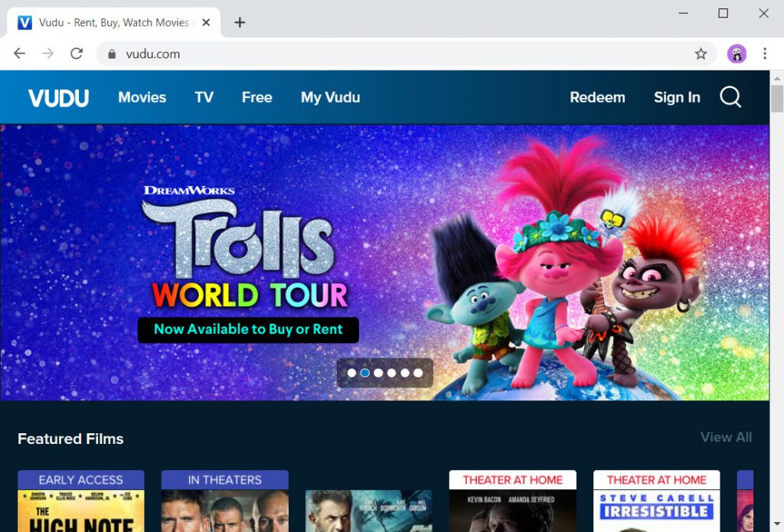Select the first carousel dot
This screenshot has width=784, height=532.
[x=351, y=373]
